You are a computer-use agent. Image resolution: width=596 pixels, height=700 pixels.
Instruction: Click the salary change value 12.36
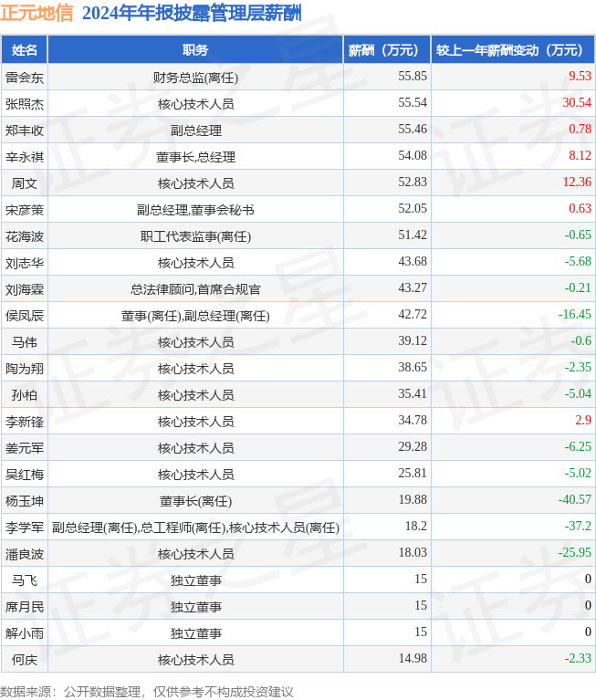(x=577, y=183)
